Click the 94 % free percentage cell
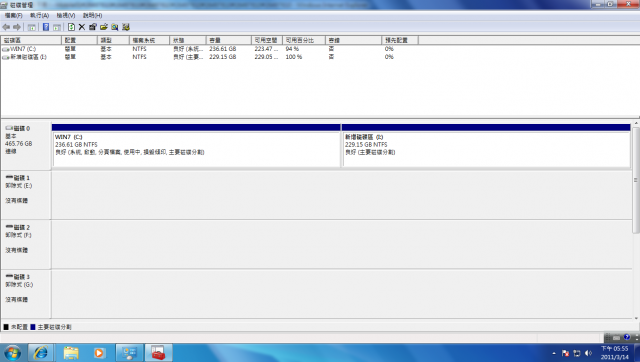640x362 pixels. (x=292, y=49)
